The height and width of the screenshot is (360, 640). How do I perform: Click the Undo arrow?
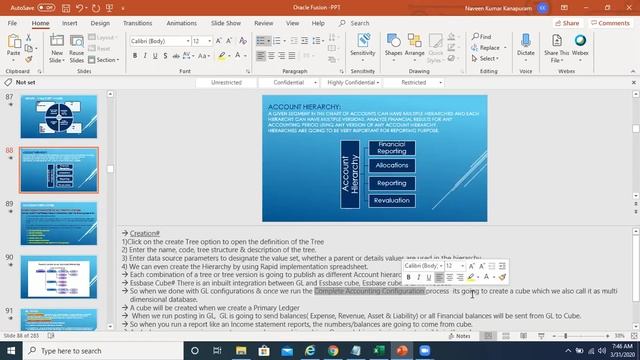(x=80, y=8)
